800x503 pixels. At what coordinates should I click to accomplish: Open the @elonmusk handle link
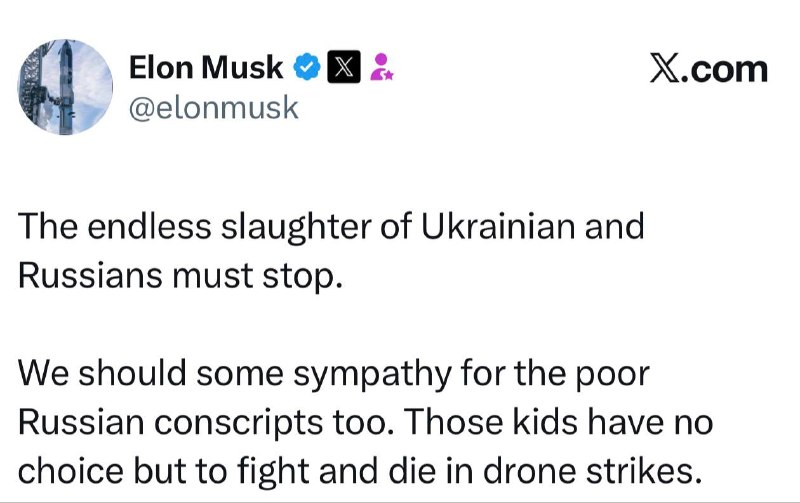[213, 108]
